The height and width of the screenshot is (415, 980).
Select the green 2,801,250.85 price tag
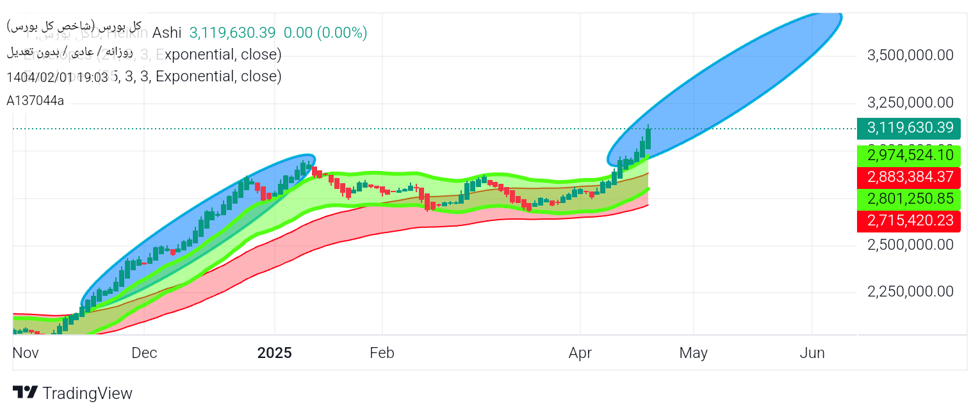coord(910,199)
